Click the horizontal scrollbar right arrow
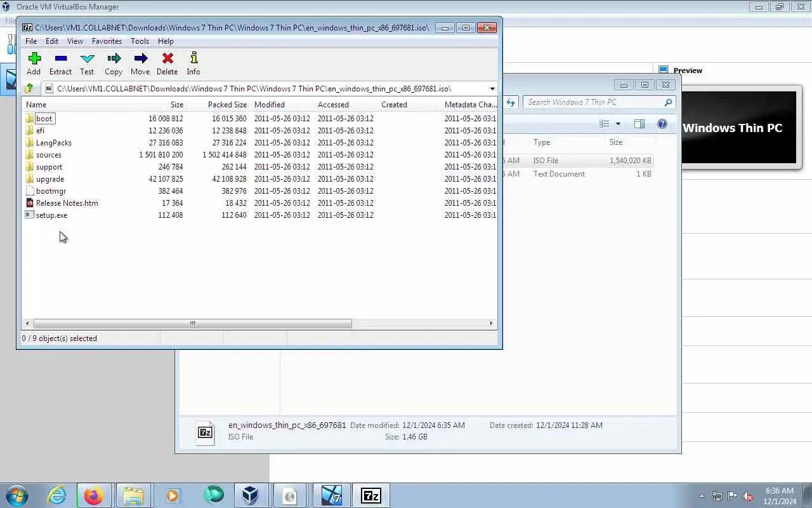Viewport: 812px width, 508px height. point(491,323)
